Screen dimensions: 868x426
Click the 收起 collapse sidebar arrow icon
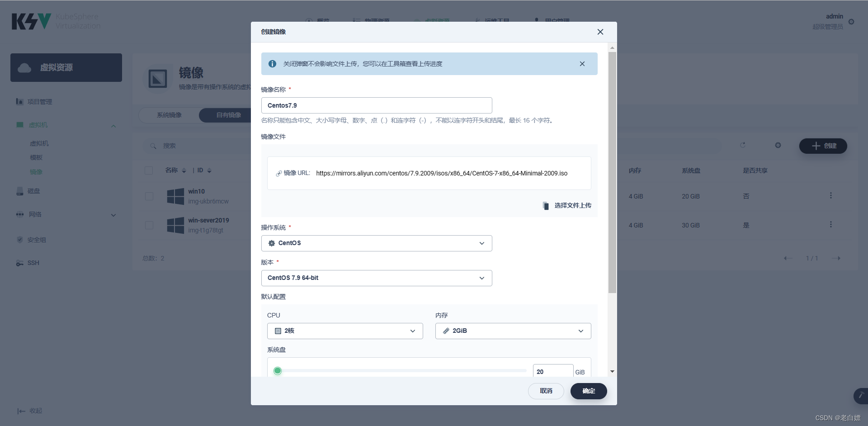21,411
